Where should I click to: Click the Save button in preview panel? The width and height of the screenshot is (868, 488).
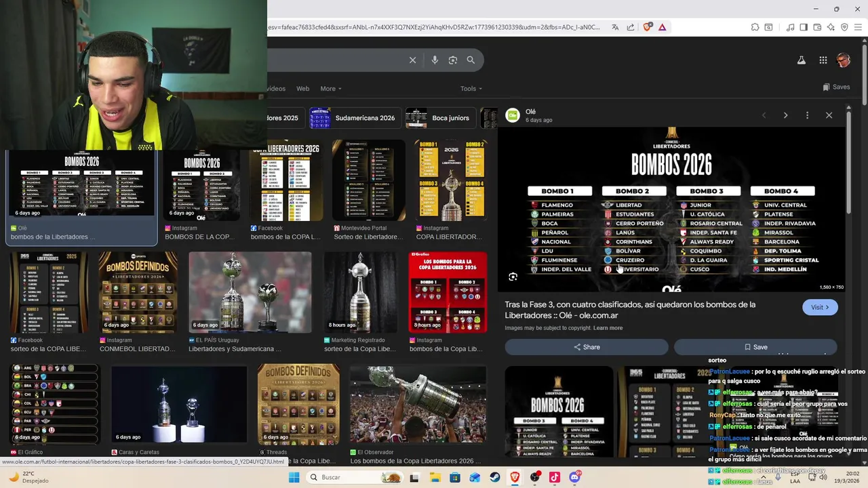pos(755,347)
